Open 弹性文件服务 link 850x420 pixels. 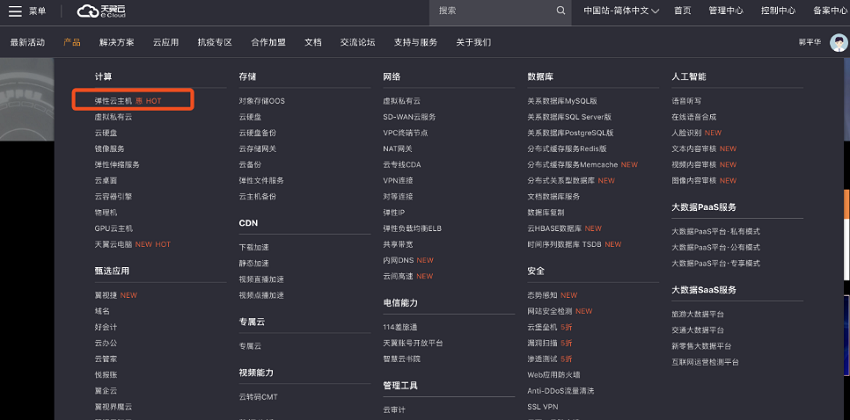pyautogui.click(x=261, y=180)
